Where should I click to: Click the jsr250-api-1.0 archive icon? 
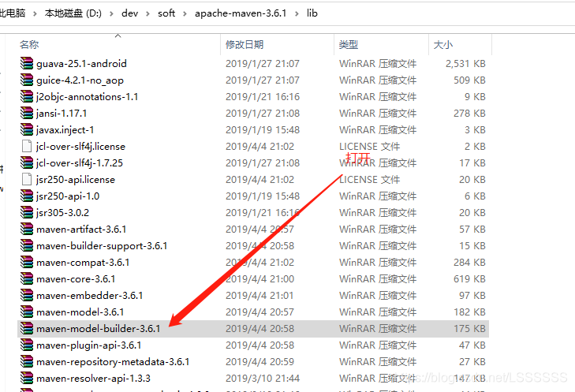click(27, 196)
